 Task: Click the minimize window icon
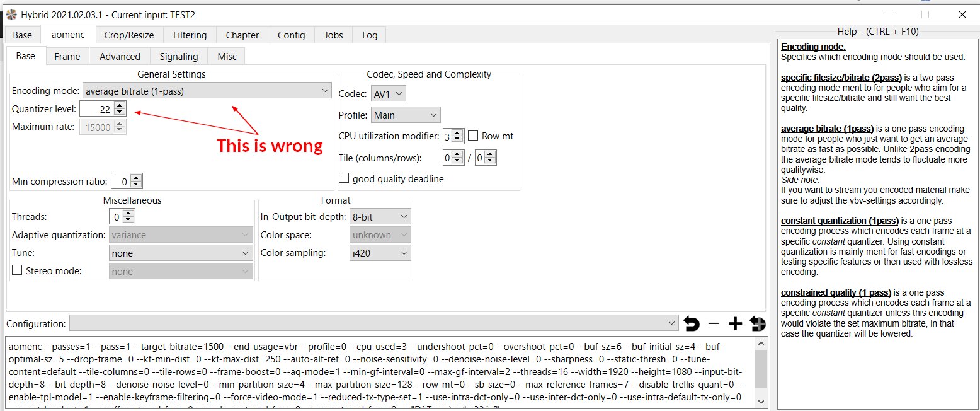pyautogui.click(x=889, y=14)
